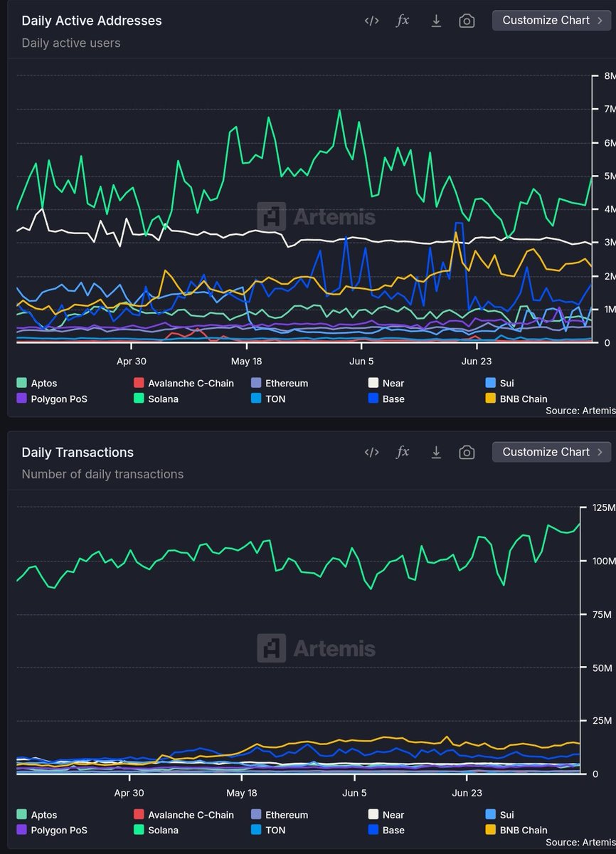This screenshot has width=616, height=854.
Task: Open embed code icon in Daily Active Addresses
Action: [371, 21]
